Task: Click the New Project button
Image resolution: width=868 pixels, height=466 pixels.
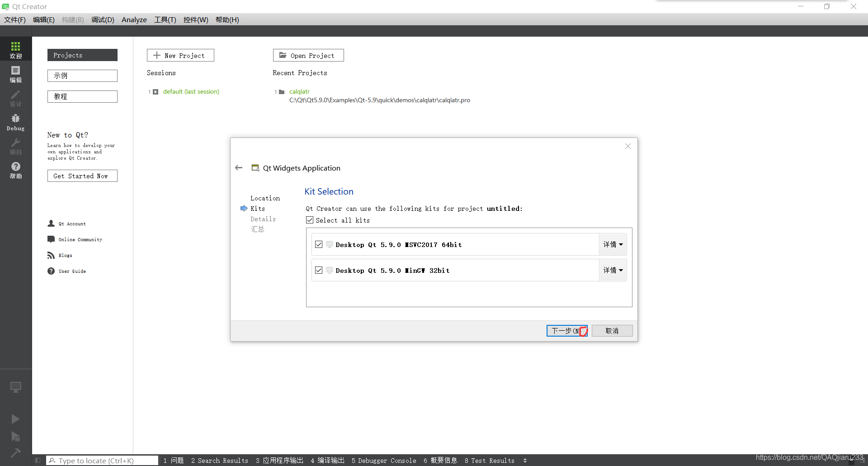Action: tap(180, 55)
